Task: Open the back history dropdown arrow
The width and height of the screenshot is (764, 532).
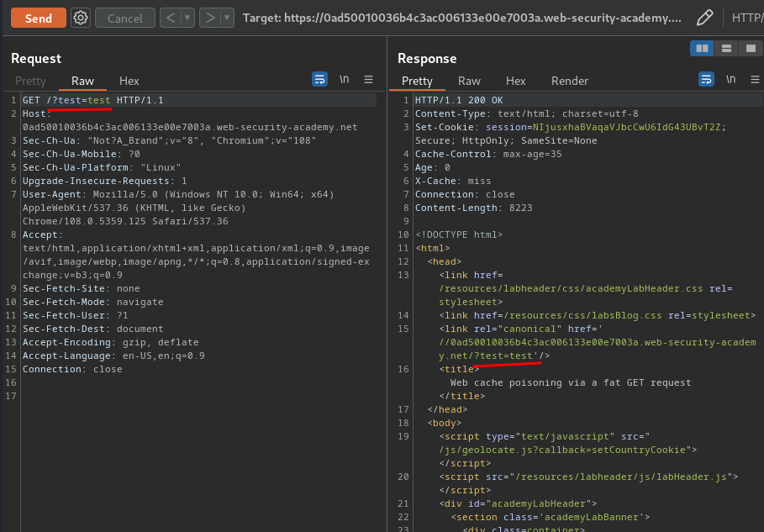Action: click(187, 18)
